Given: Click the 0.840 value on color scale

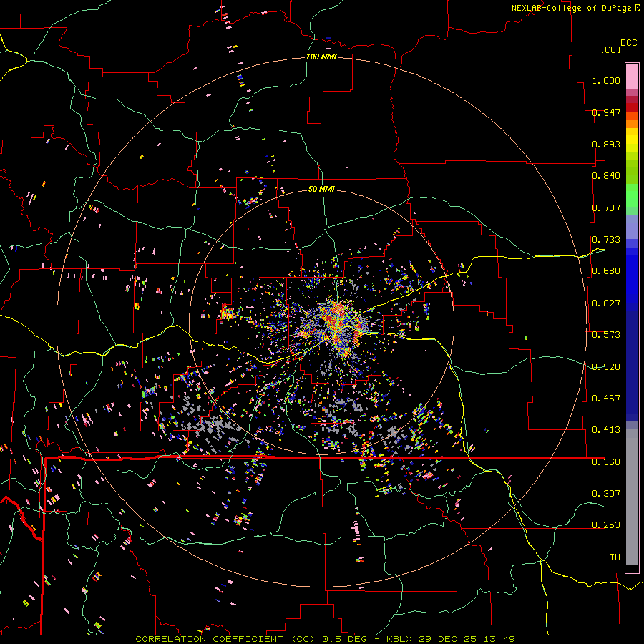Looking at the screenshot, I should tap(606, 176).
